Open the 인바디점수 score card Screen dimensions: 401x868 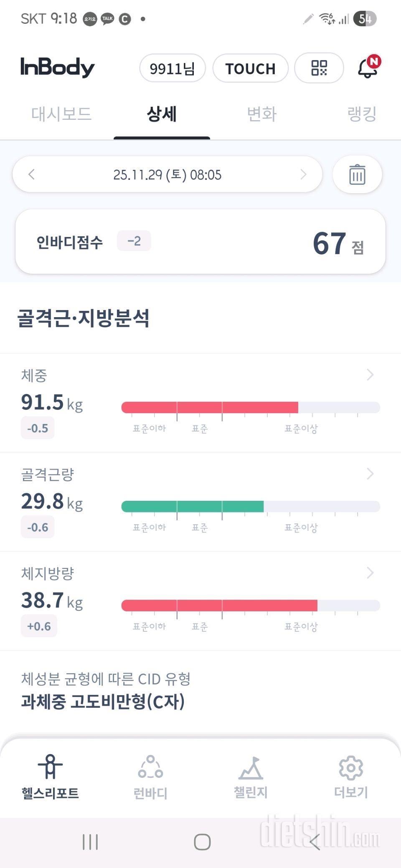tap(200, 242)
